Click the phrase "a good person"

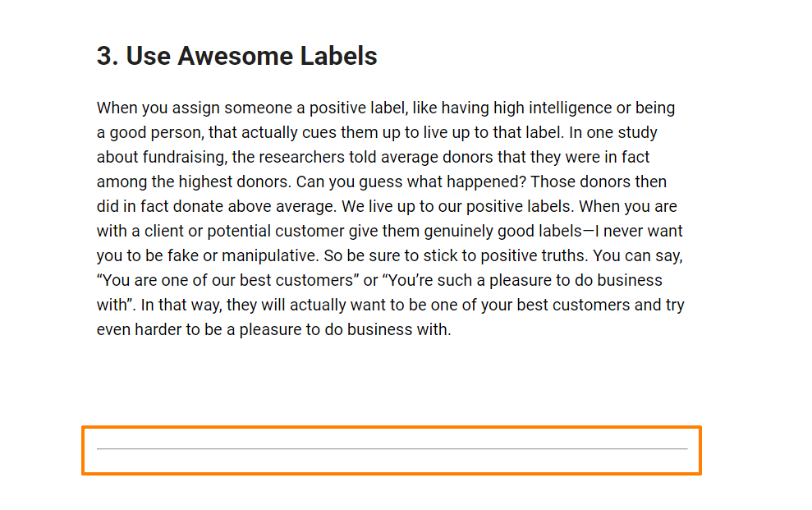coord(150,132)
